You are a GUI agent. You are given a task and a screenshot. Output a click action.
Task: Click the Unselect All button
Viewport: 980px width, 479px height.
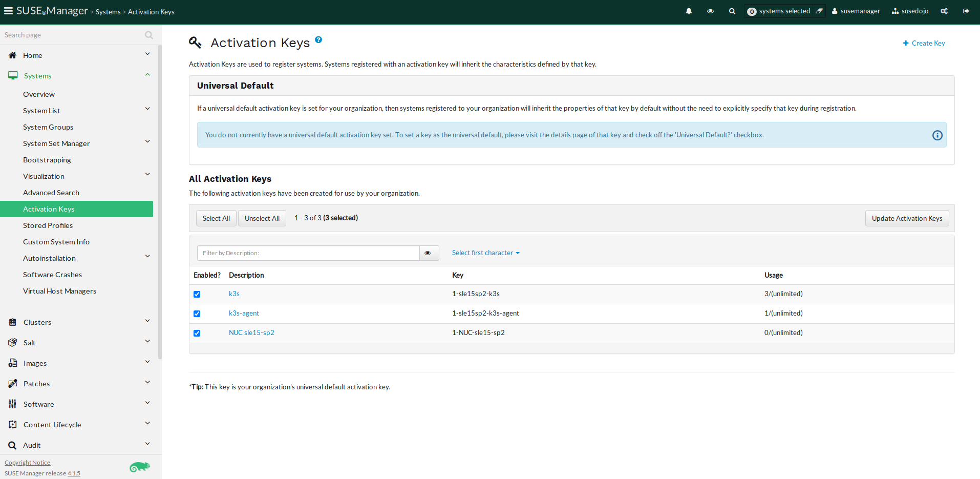point(262,218)
